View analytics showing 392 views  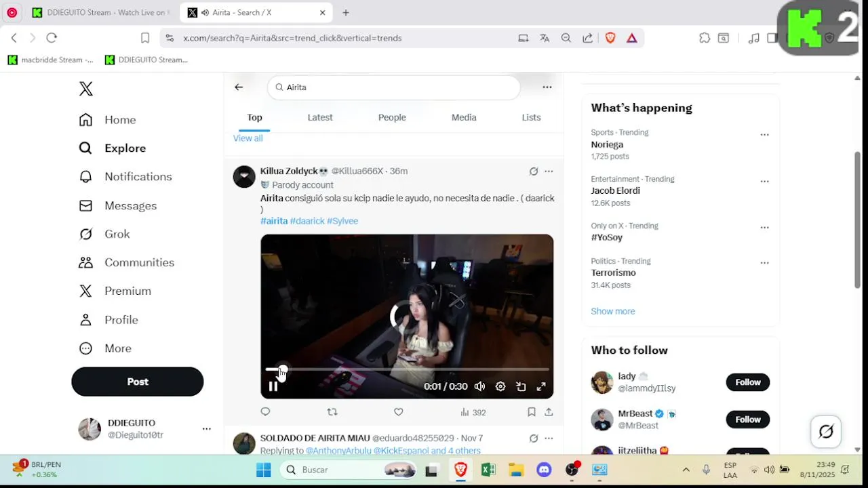coord(473,412)
